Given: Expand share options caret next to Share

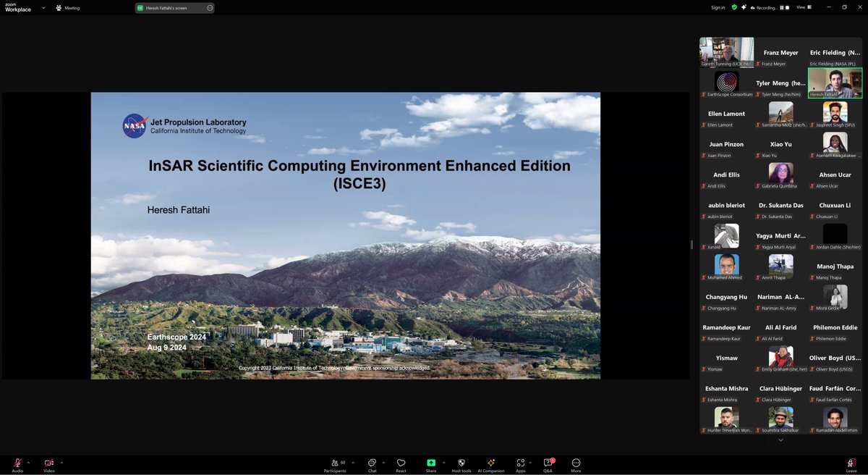Looking at the screenshot, I should click(x=443, y=462).
